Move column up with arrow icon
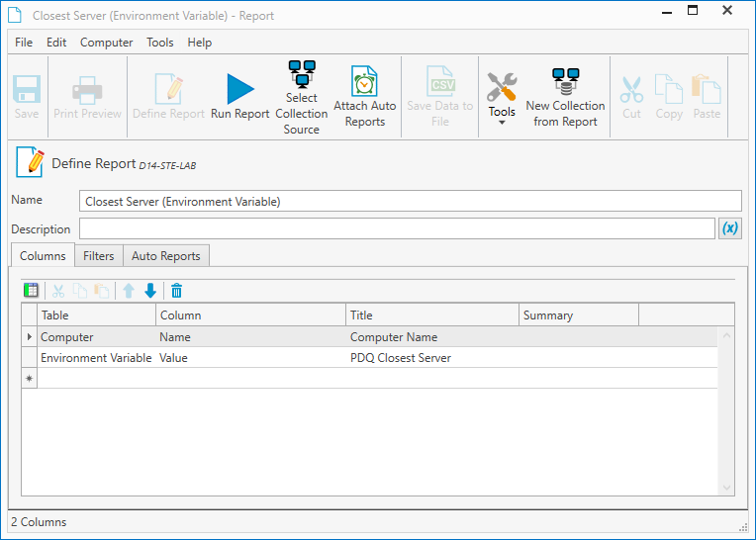Screen dimensions: 756x540 coord(129,291)
